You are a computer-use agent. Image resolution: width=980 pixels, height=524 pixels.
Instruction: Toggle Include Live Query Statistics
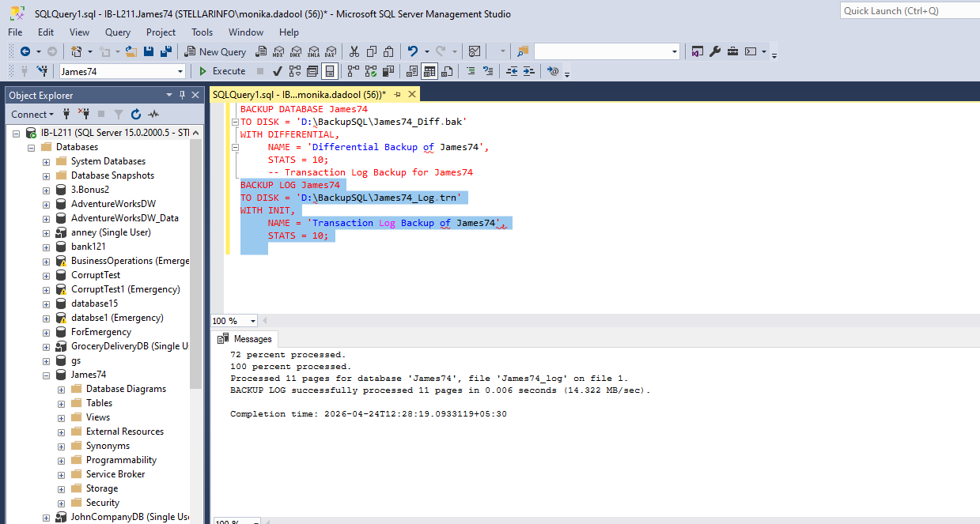370,71
